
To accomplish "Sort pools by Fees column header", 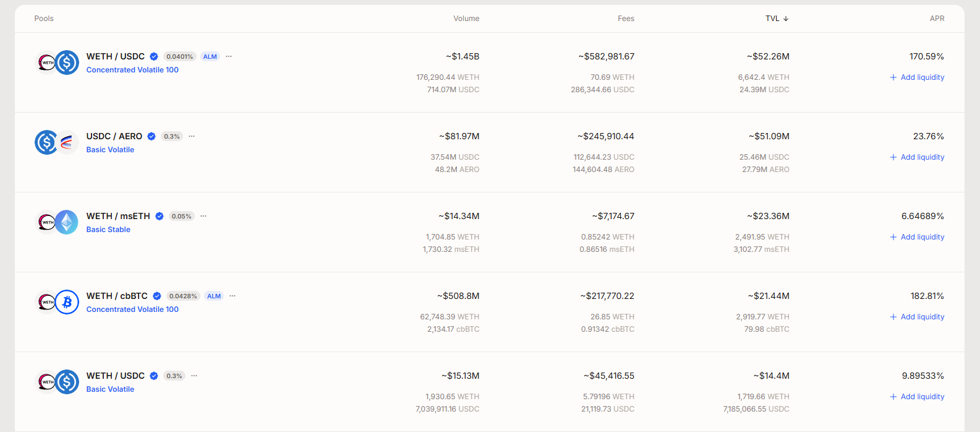I will click(x=626, y=19).
